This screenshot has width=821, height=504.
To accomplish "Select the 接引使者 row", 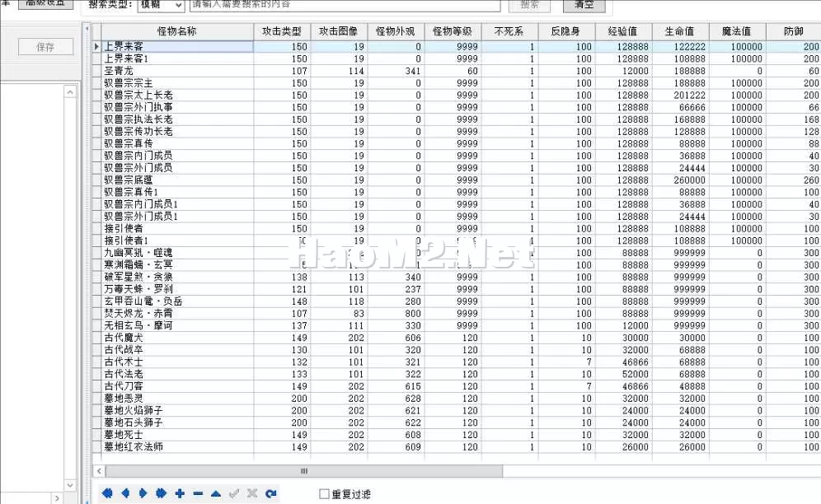I will point(457,229).
